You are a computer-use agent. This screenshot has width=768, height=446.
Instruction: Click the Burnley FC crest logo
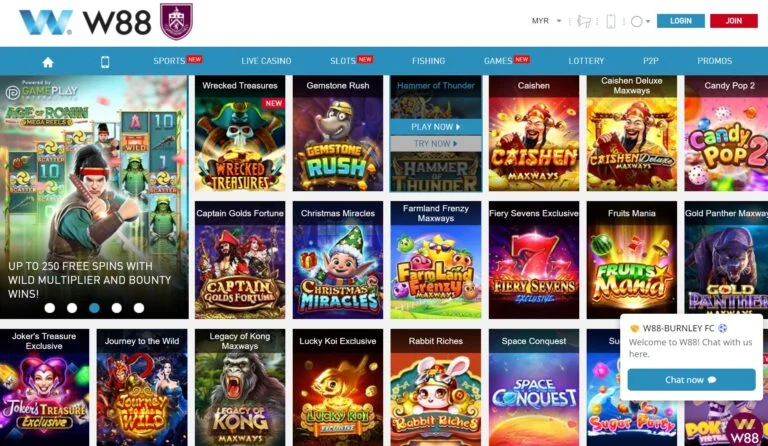click(176, 21)
